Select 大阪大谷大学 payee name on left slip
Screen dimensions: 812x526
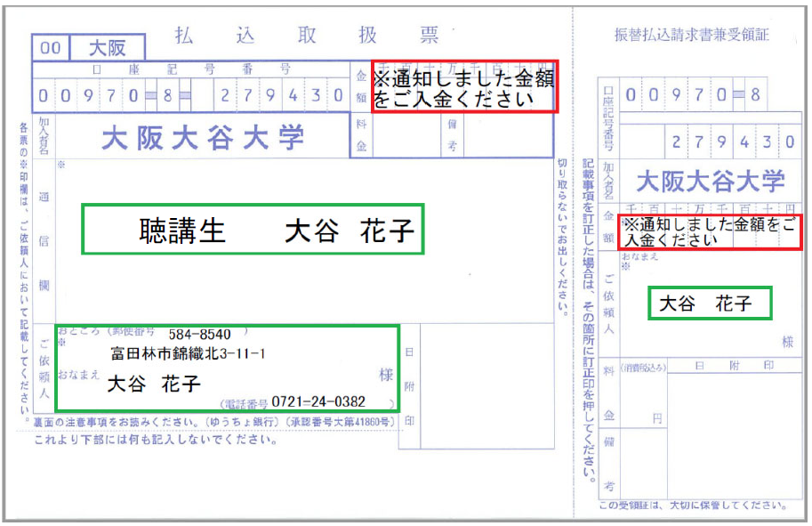[203, 138]
